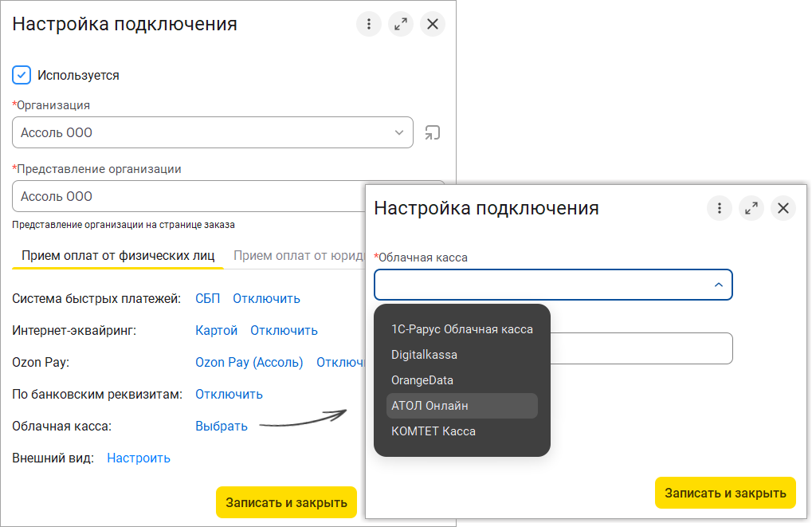Viewport: 812px width, 527px height.
Task: Expand the cloud cash register dialog
Action: [x=751, y=208]
